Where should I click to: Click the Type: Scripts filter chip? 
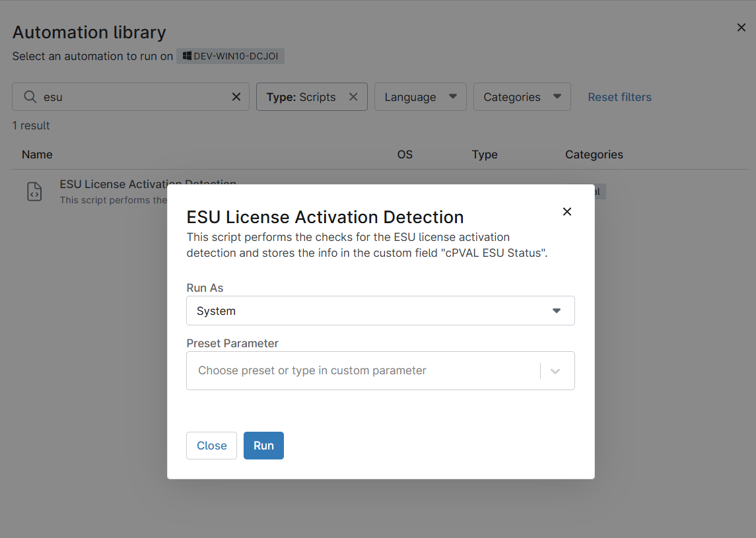[x=302, y=97]
